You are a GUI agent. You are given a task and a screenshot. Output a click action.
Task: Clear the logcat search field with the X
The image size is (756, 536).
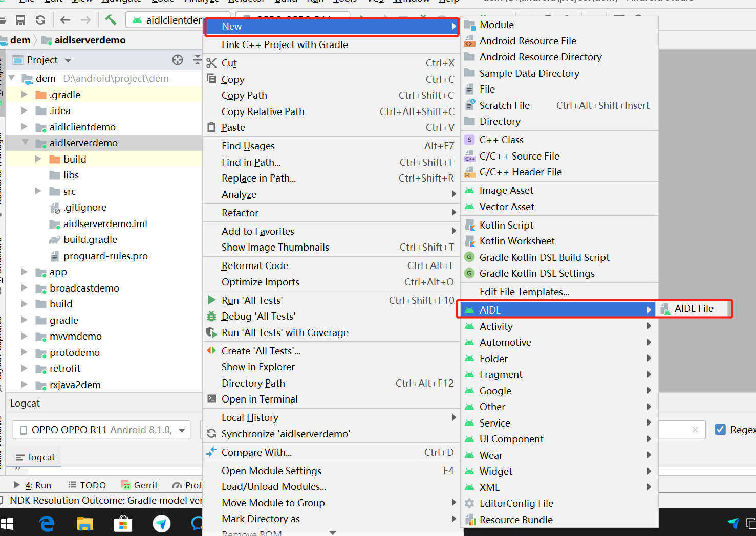[x=695, y=430]
